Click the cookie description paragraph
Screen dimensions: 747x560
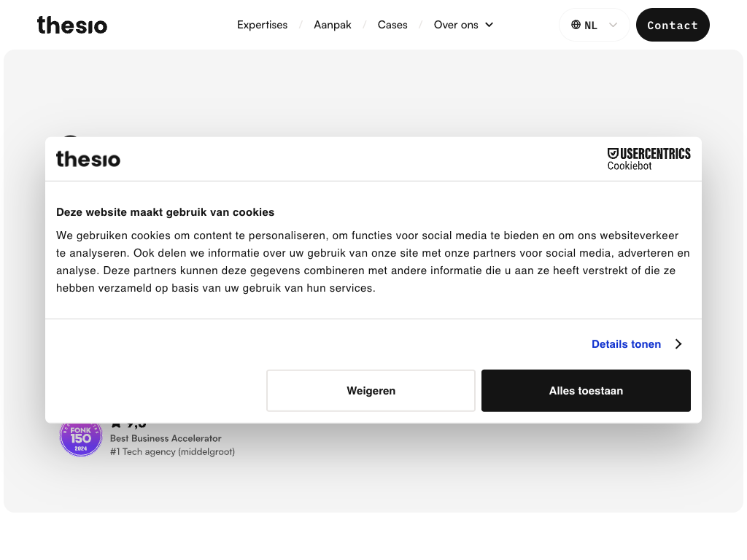[373, 262]
